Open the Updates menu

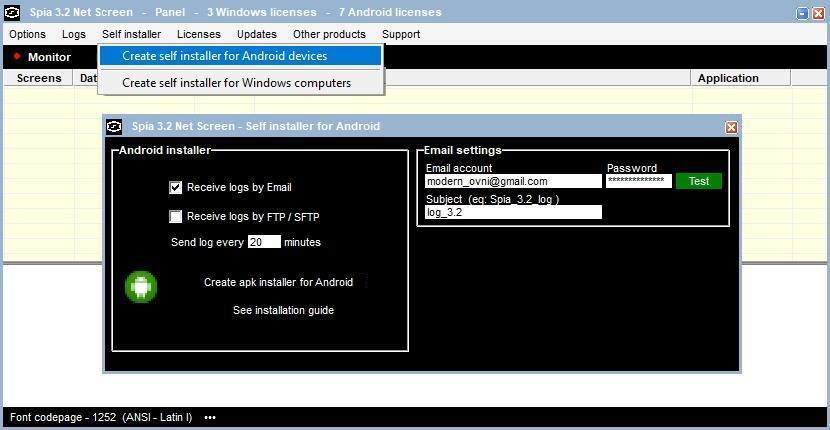pyautogui.click(x=257, y=34)
